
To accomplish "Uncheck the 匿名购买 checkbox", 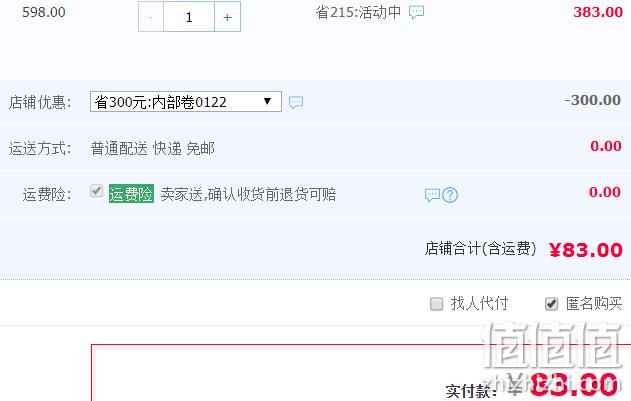I will point(552,304).
